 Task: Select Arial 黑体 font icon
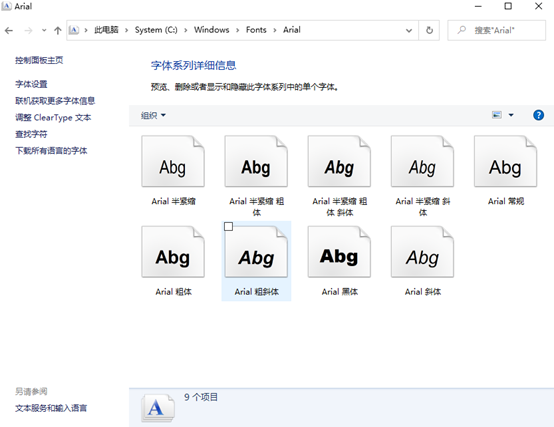[x=339, y=252]
